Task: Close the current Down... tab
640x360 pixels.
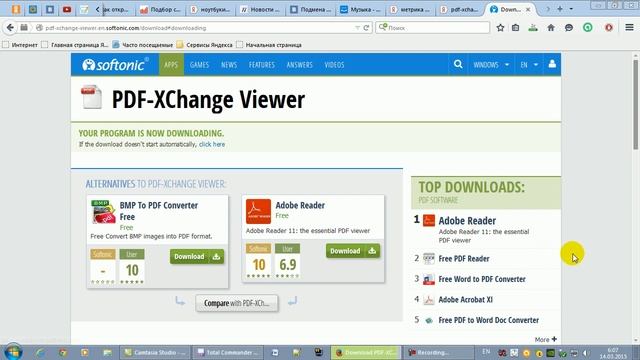Action: [528, 9]
